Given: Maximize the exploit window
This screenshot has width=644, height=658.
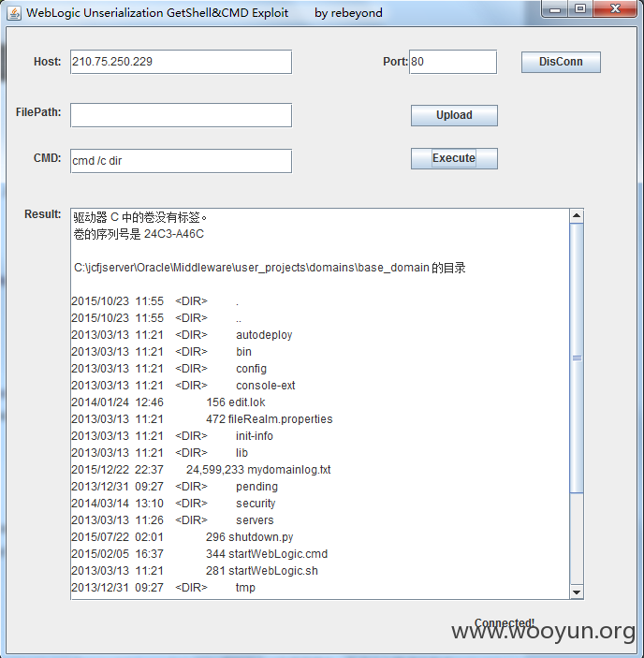Looking at the screenshot, I should (x=580, y=8).
